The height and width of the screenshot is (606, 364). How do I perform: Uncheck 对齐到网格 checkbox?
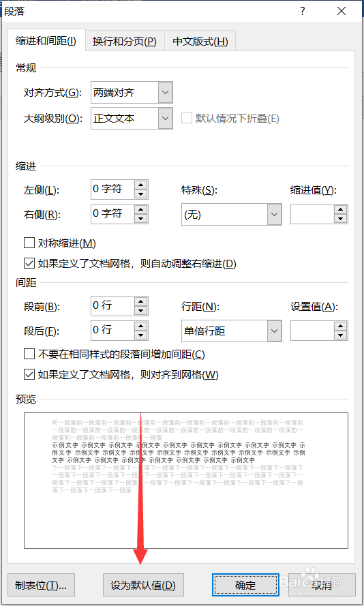point(29,374)
